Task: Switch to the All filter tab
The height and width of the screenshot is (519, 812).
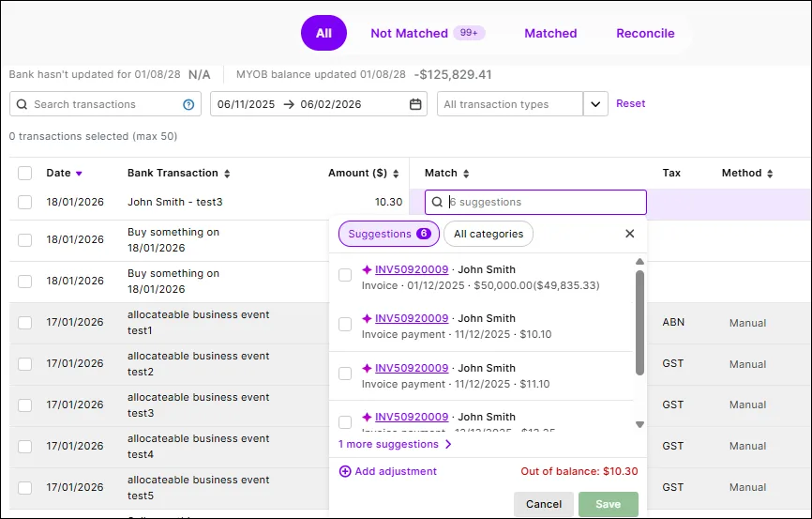Action: coord(323,33)
